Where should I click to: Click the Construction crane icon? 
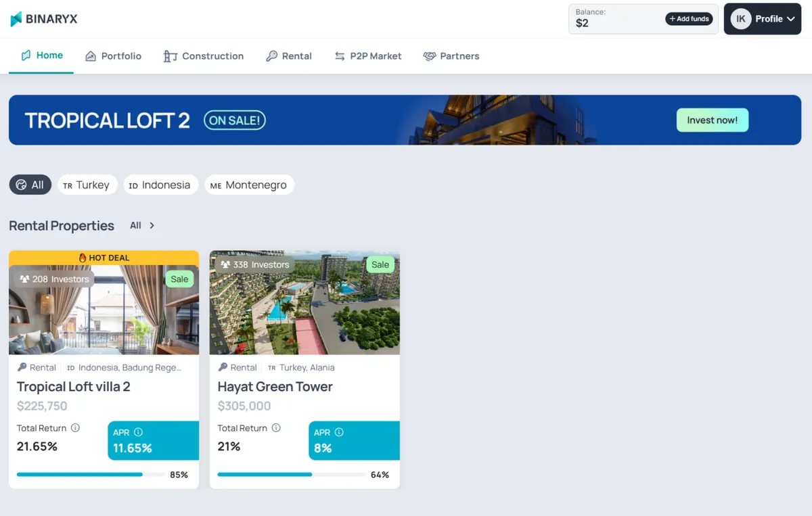point(170,56)
